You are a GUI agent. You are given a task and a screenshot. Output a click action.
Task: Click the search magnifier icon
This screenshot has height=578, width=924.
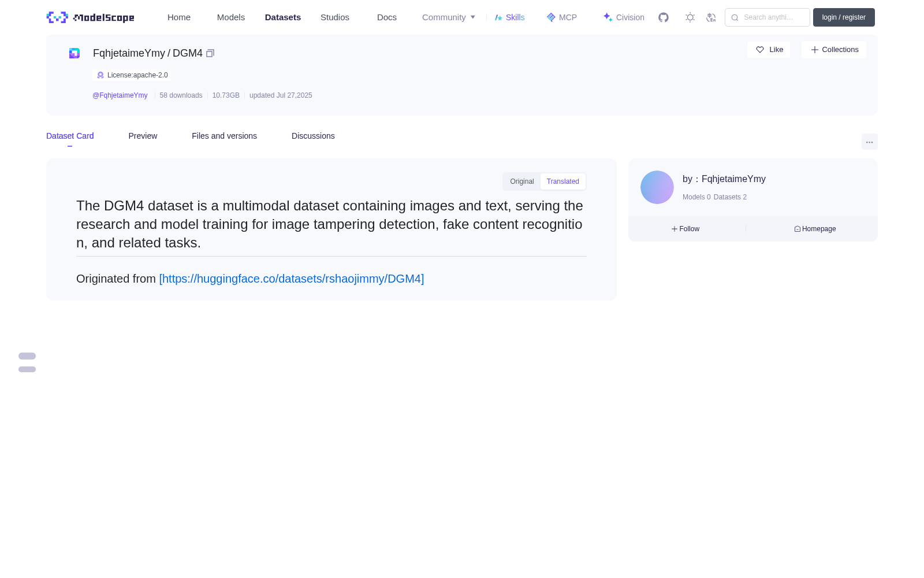[735, 17]
